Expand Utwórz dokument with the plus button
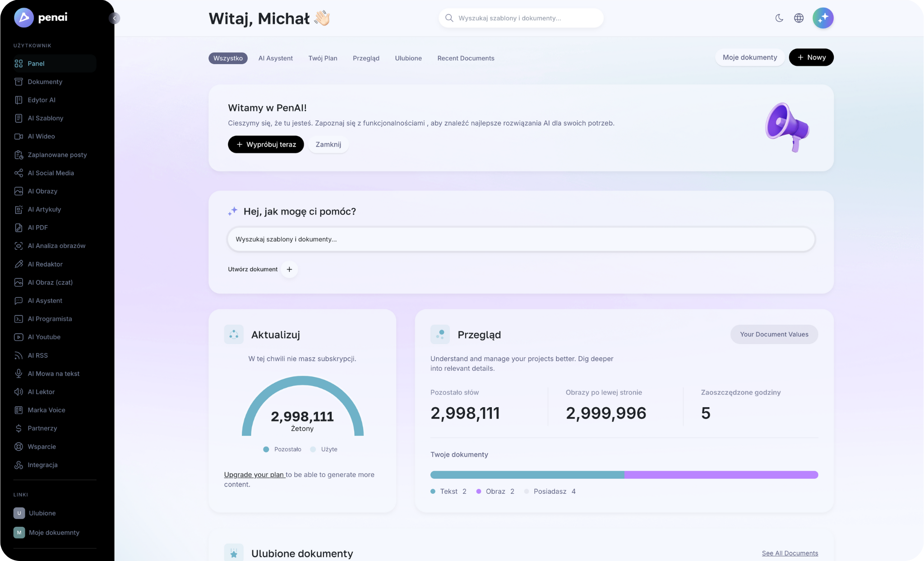This screenshot has height=561, width=924. pyautogui.click(x=290, y=269)
